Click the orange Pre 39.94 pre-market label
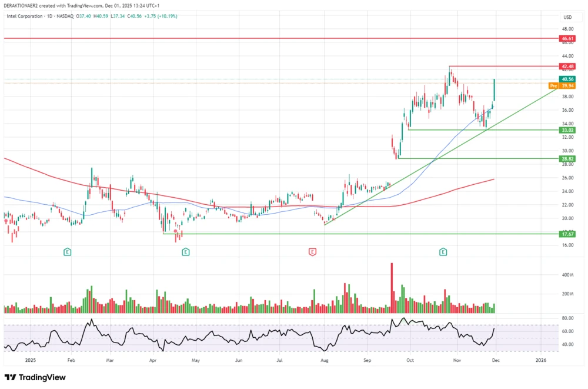This screenshot has width=588, height=389. coord(562,86)
